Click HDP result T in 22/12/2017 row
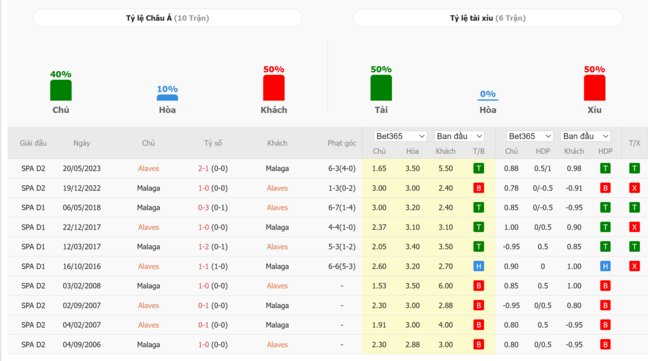 (605, 227)
